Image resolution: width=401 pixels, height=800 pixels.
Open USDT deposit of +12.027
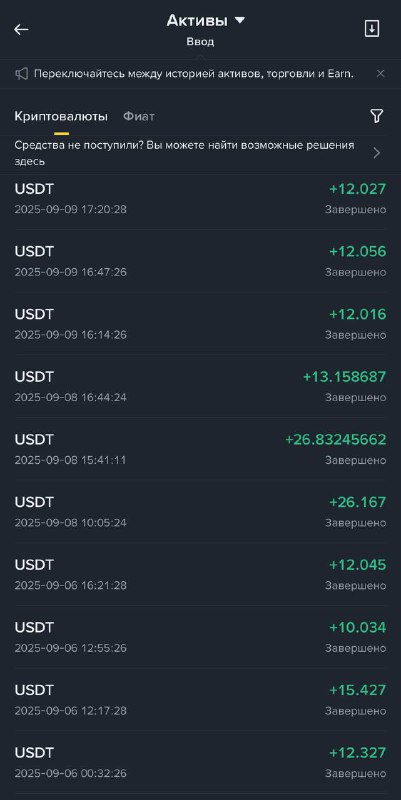(x=200, y=198)
